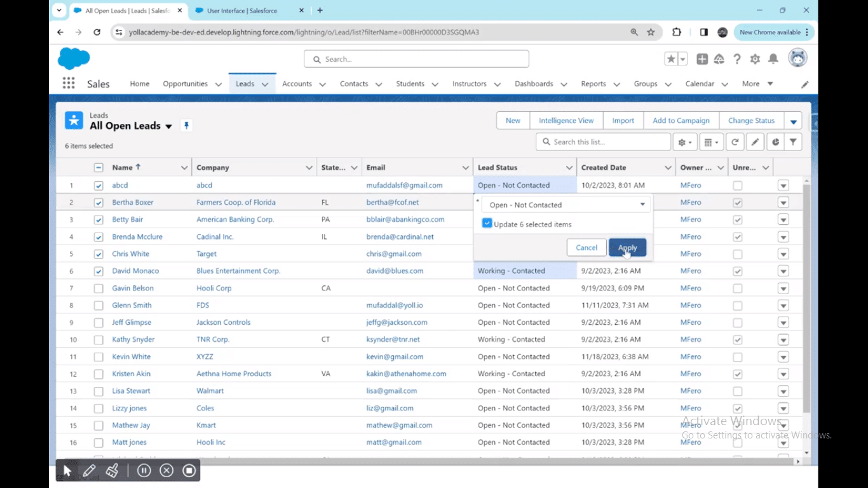Viewport: 868px width, 488px height.
Task: Open the App Launcher grid icon
Action: (x=69, y=84)
